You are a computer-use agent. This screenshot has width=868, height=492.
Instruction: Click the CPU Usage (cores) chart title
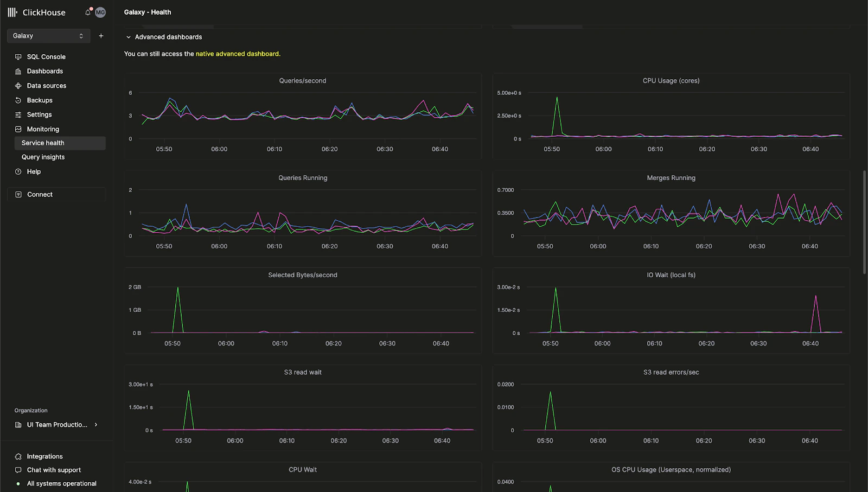point(671,81)
